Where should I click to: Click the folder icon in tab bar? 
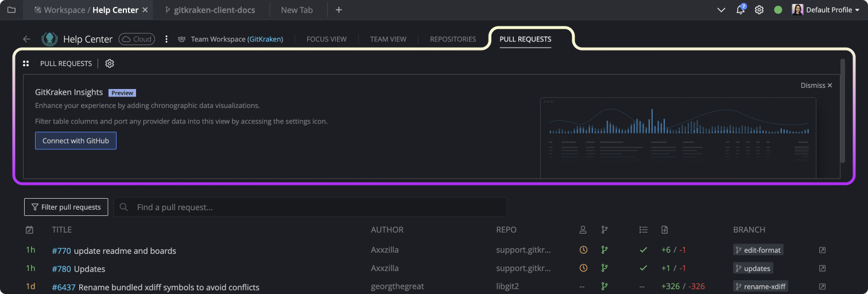pos(11,10)
